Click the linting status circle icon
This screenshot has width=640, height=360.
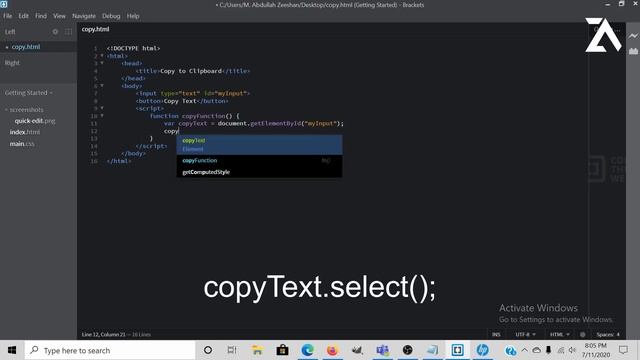coord(582,334)
